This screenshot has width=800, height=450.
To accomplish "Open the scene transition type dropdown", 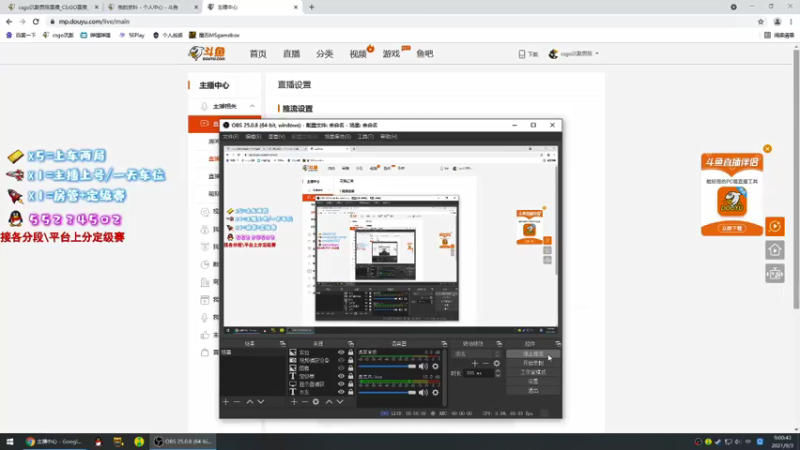I will pyautogui.click(x=477, y=354).
